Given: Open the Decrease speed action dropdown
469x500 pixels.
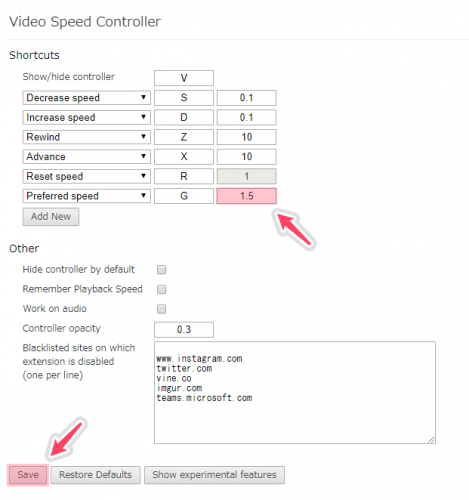Looking at the screenshot, I should tap(86, 98).
